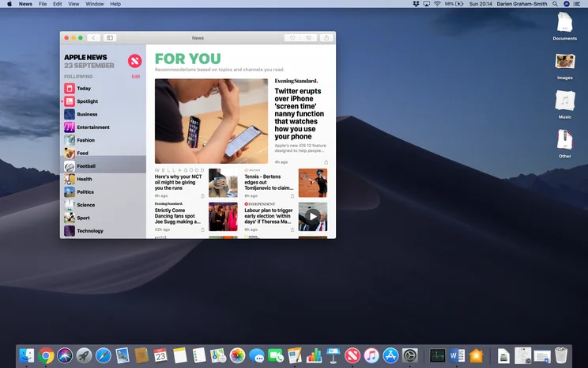The image size is (588, 368).
Task: Open Messages from the Dock
Action: pos(257,355)
